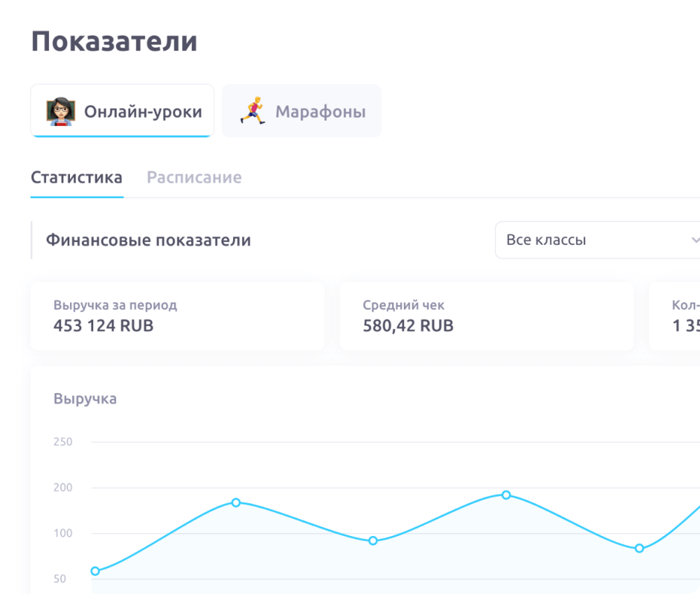Click the fifth chart point, the lowest dip below the 100 line
This screenshot has width=700, height=594.
639,548
